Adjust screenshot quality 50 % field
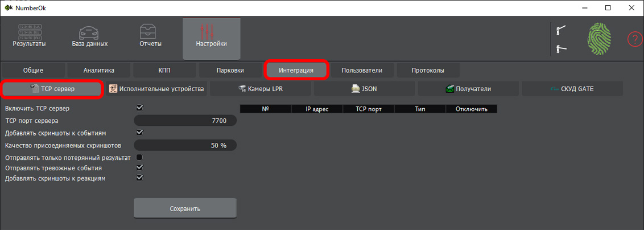Image resolution: width=644 pixels, height=230 pixels. [x=185, y=145]
